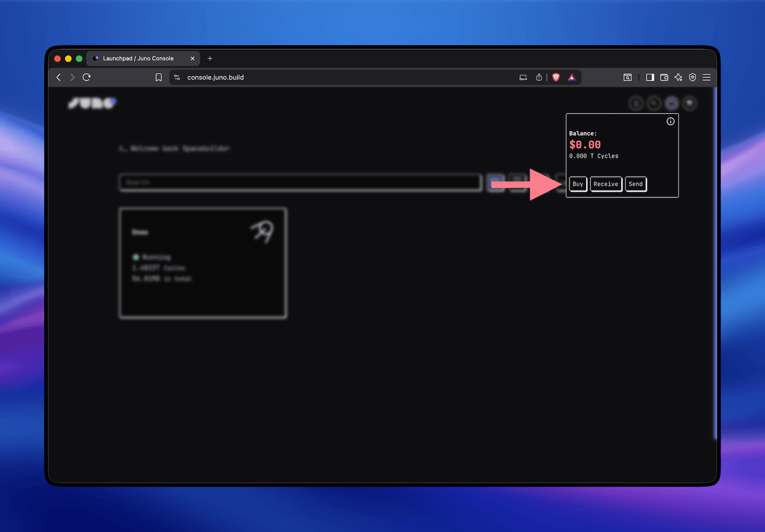Click the Brave Shields lion icon
Image resolution: width=765 pixels, height=532 pixels.
click(x=556, y=77)
